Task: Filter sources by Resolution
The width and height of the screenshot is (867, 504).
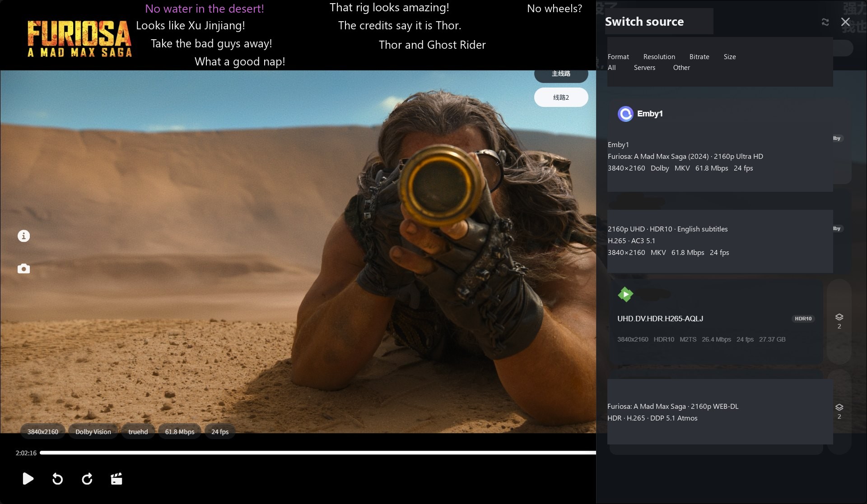Action: [x=659, y=57]
